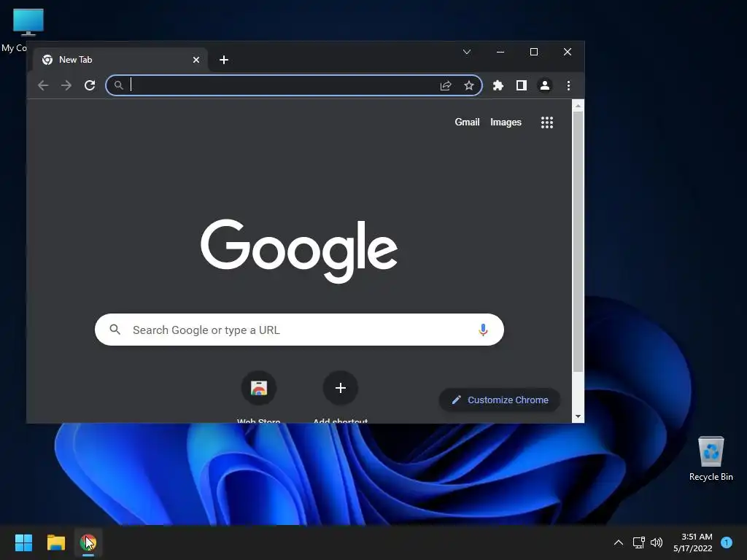The image size is (747, 560).
Task: Minimize the Chrome window
Action: (500, 52)
